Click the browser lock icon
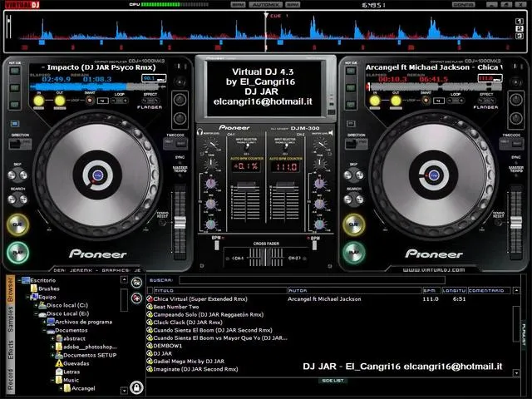This screenshot has height=399, width=532. 136,387
